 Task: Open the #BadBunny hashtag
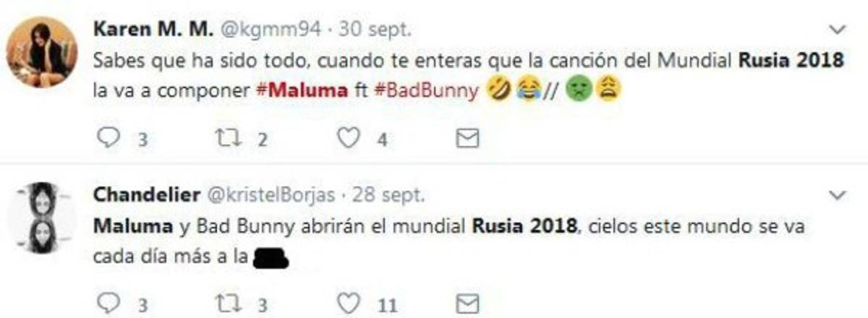[x=427, y=93]
